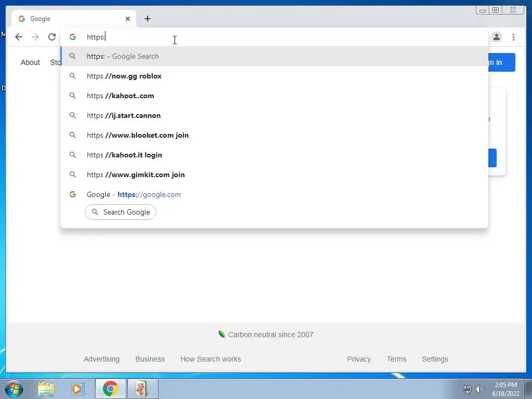The height and width of the screenshot is (399, 532).
Task: Restore down the Chrome window
Action: [495, 10]
